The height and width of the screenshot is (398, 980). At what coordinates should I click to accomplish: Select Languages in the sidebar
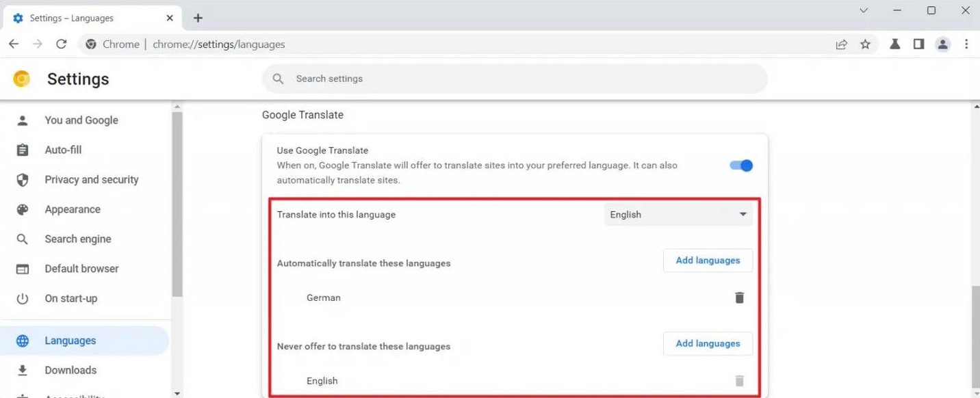[x=84, y=341]
